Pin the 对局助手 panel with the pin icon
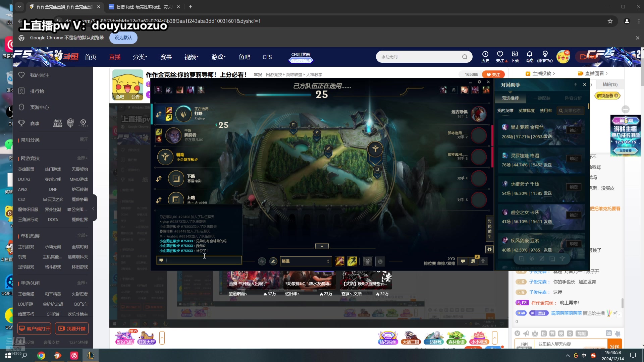 click(x=575, y=84)
